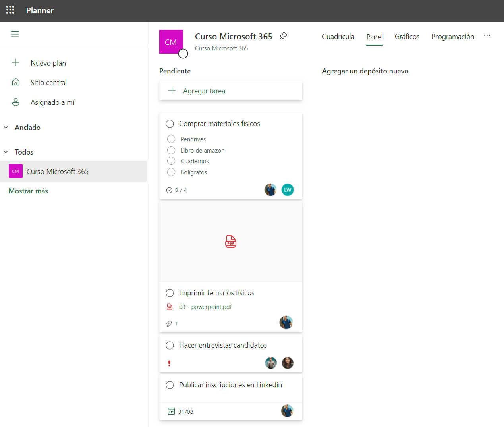Click the avatar on Publicar inscripciones en Linkedin
The width and height of the screenshot is (504, 427).
coord(287,411)
